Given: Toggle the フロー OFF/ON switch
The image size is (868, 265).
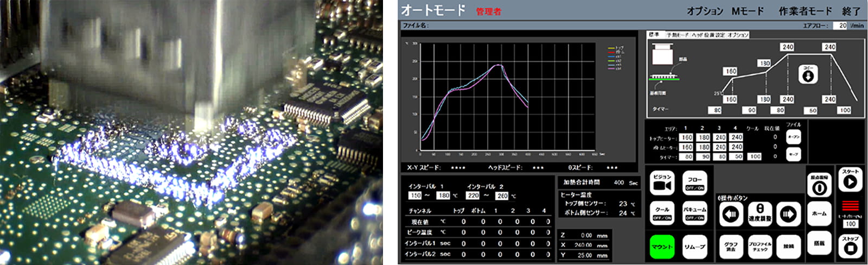Looking at the screenshot, I should 694,183.
